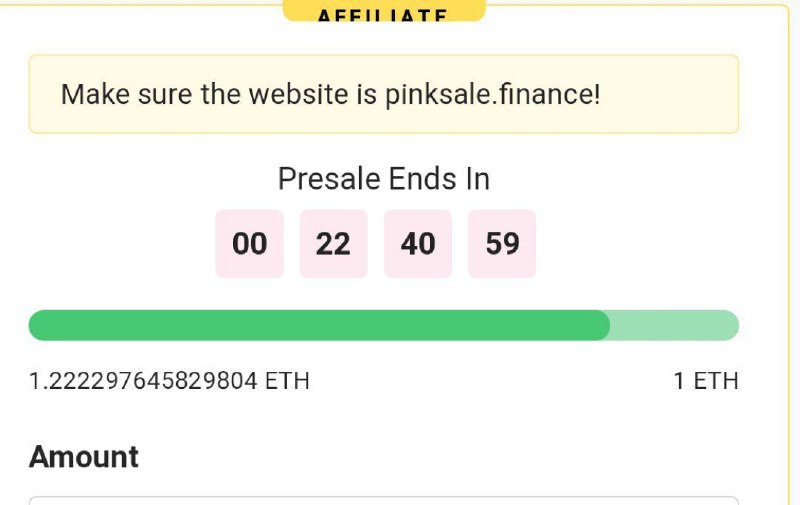Click the dark green filled progress bar section
800x505 pixels.
pyautogui.click(x=318, y=325)
